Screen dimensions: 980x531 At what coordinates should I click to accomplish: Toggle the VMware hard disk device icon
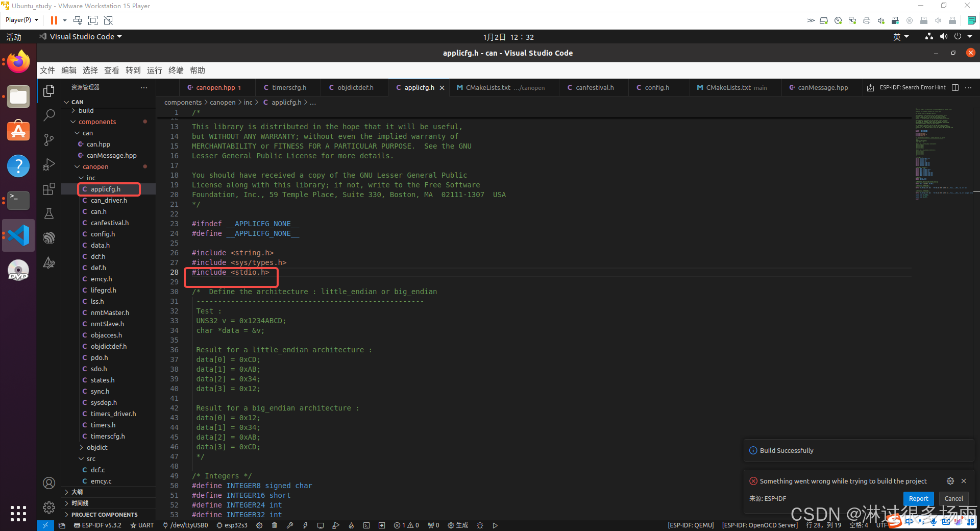coord(824,21)
